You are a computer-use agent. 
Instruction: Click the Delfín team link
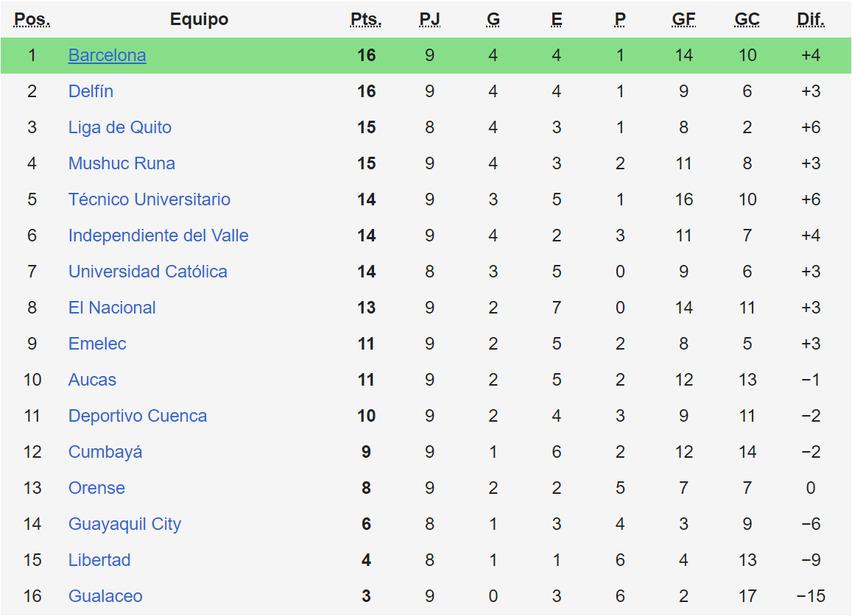91,91
